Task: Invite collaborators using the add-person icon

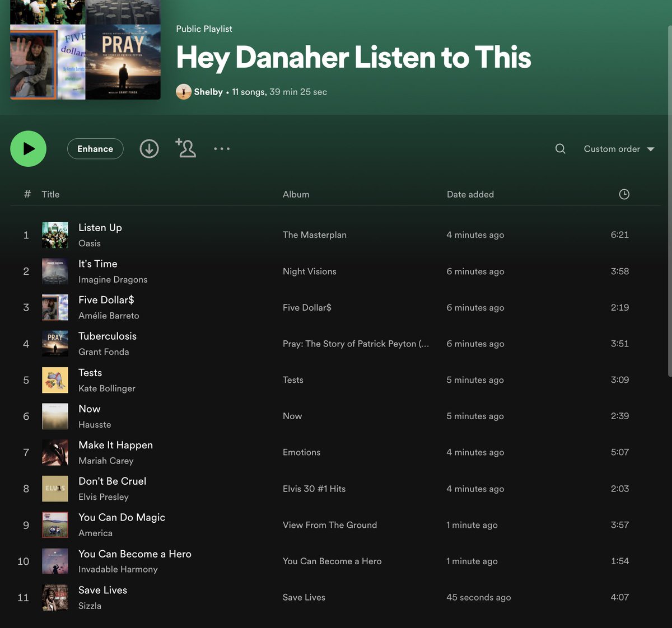Action: pos(186,148)
